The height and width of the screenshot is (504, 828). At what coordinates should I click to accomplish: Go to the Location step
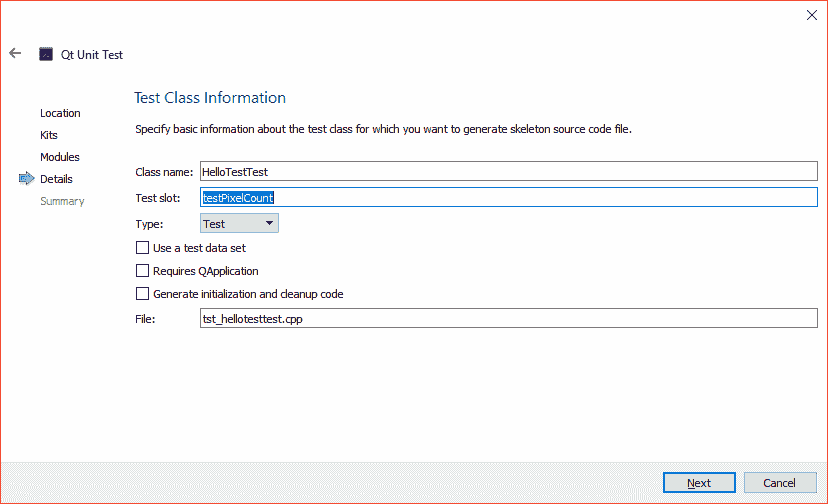point(60,113)
